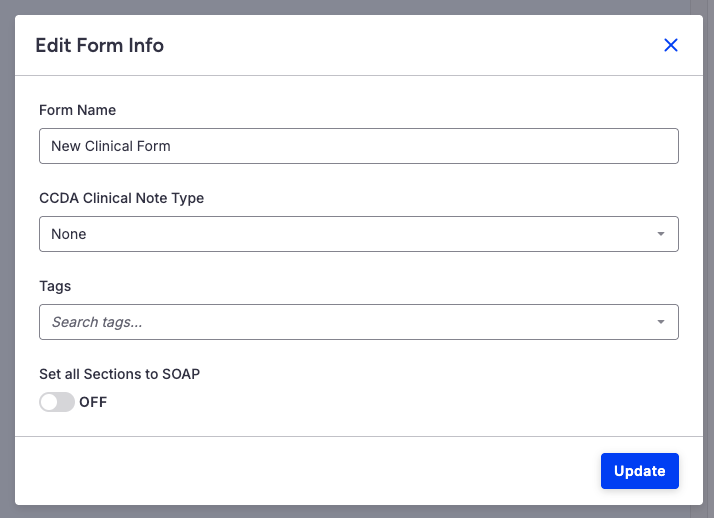Select the None value in CCDA dropdown
714x518 pixels.
click(69, 234)
